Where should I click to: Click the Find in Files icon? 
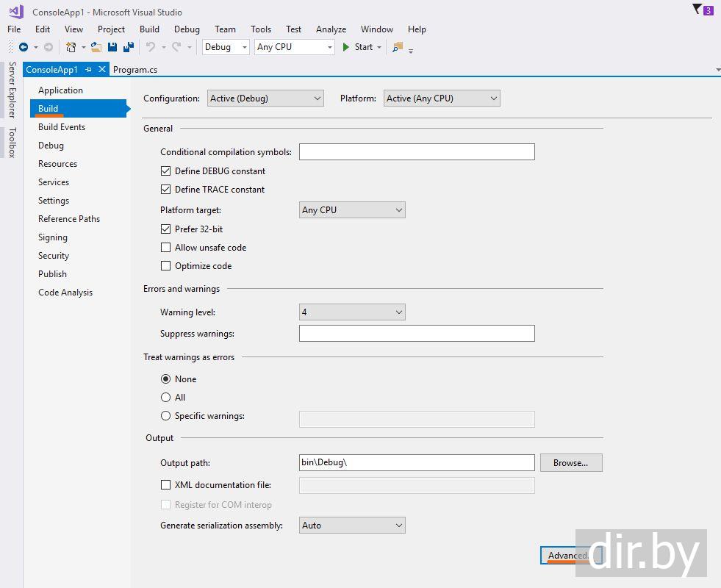[398, 47]
